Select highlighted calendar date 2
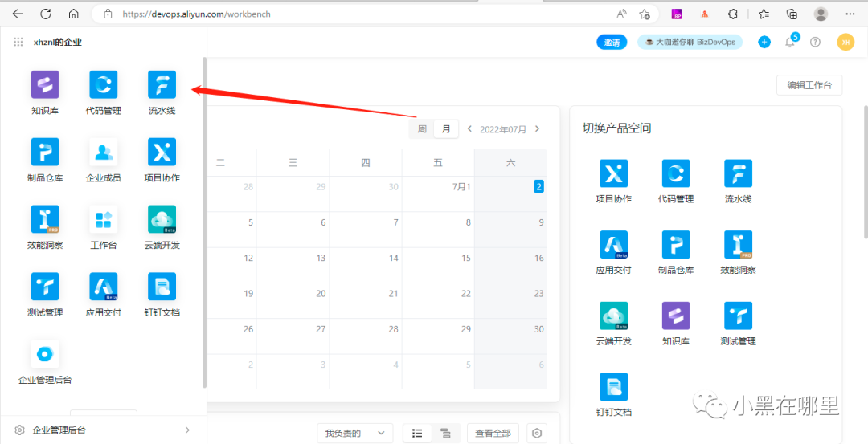 (538, 187)
